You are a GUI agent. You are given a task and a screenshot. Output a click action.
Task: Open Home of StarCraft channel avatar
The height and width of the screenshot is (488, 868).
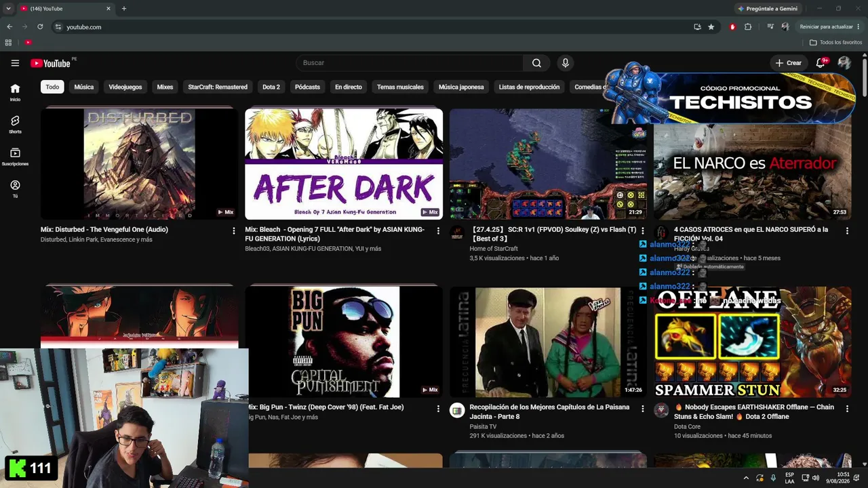458,232
